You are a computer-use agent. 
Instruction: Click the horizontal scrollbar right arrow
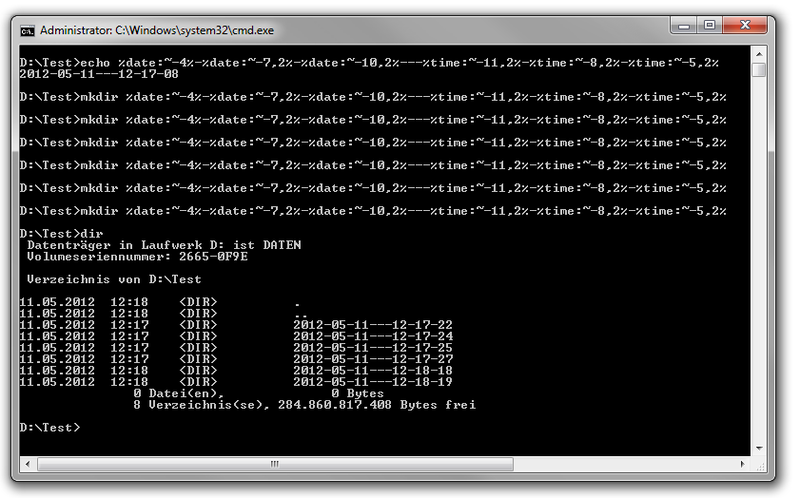pos(744,465)
